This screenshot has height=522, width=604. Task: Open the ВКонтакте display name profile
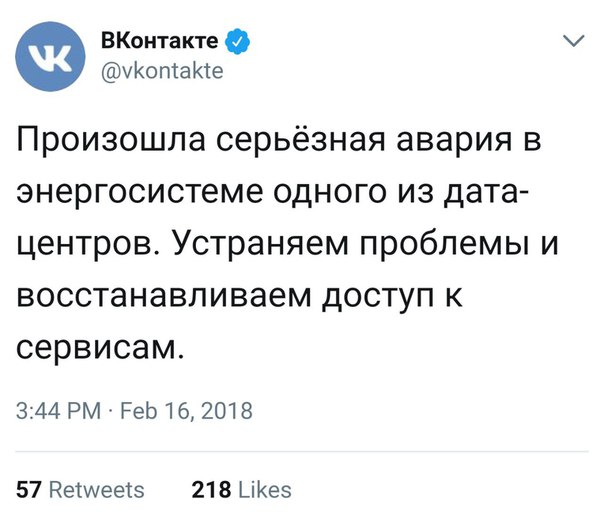pyautogui.click(x=159, y=40)
